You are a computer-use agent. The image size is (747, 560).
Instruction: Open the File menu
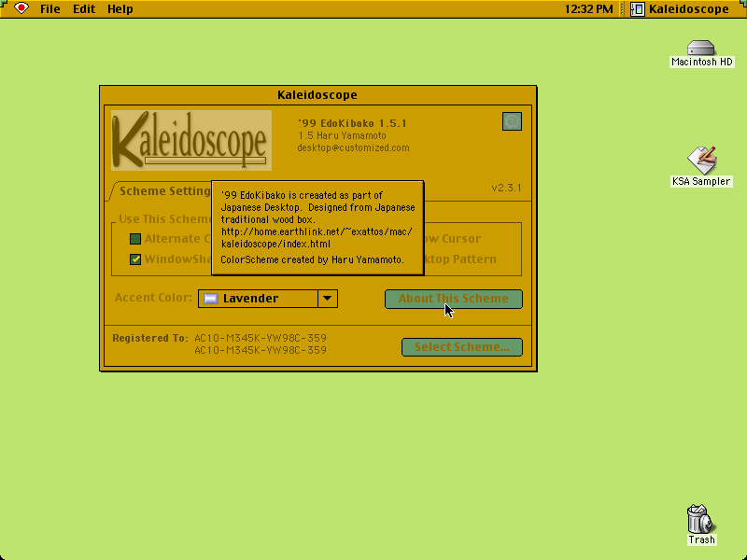pos(50,9)
